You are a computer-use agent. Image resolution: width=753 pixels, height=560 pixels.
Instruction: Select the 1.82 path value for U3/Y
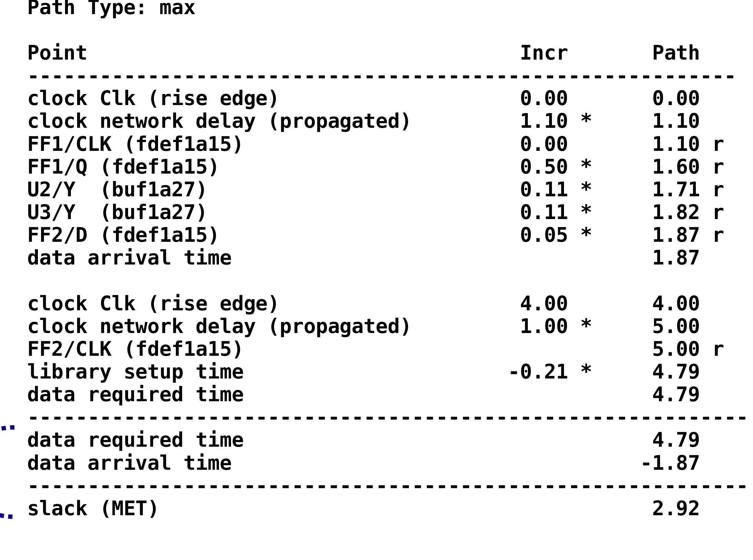[676, 212]
